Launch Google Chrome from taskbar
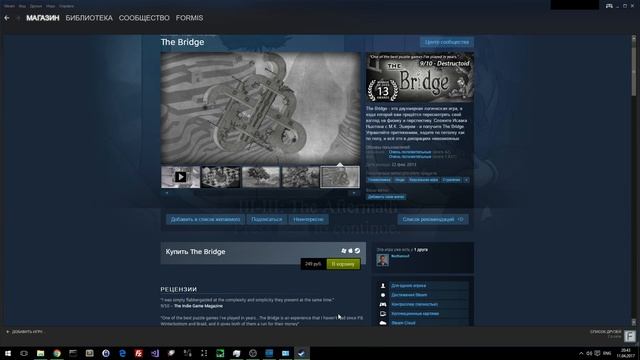 coord(57,353)
